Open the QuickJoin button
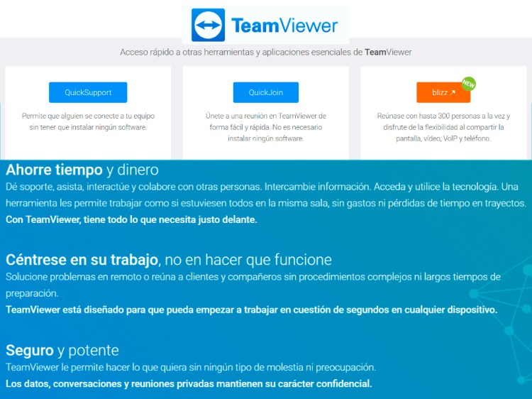Viewport: 532px width, 399px height. [x=266, y=92]
